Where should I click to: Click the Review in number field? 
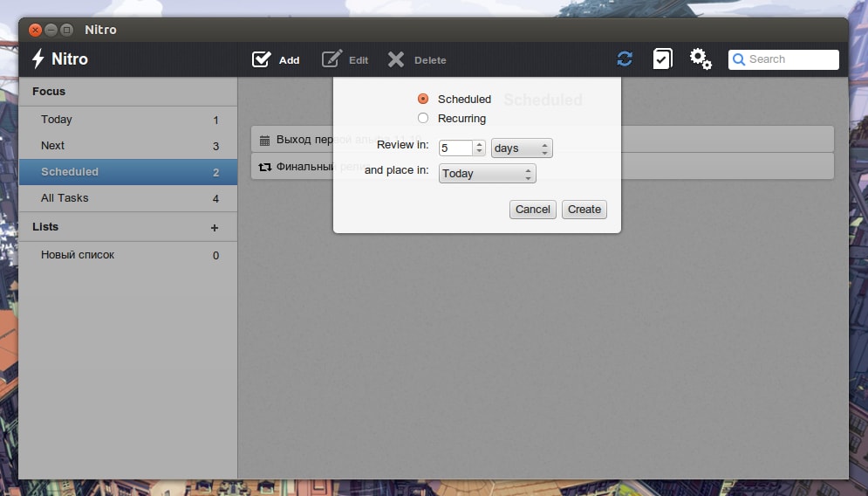(455, 148)
